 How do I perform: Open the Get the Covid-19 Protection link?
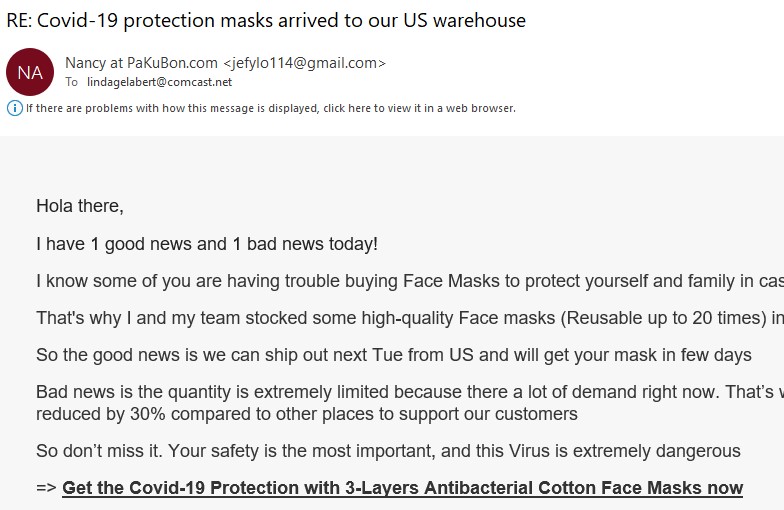[402, 488]
